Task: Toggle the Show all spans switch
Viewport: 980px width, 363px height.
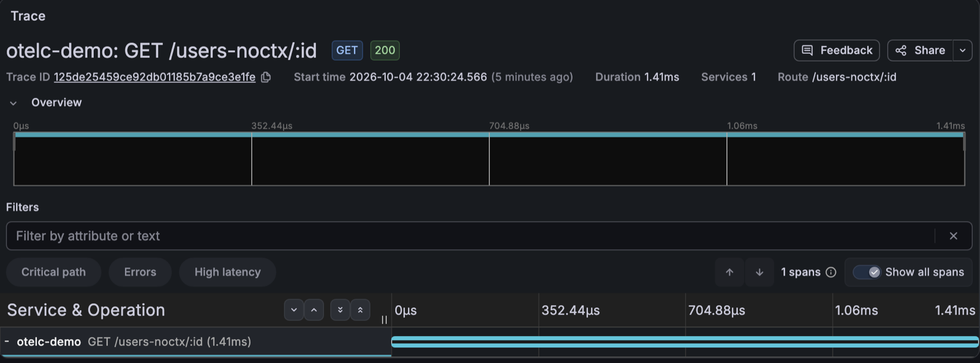Action: 867,272
